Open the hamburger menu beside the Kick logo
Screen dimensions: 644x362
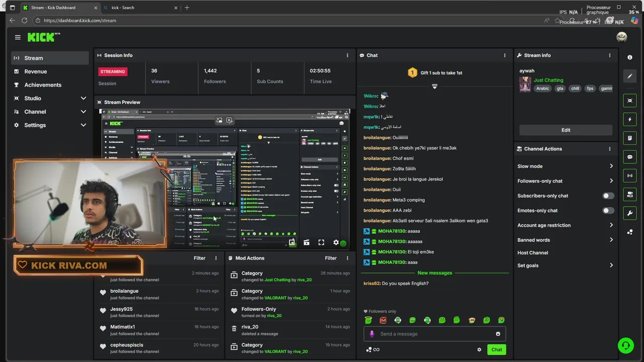pos(18,37)
